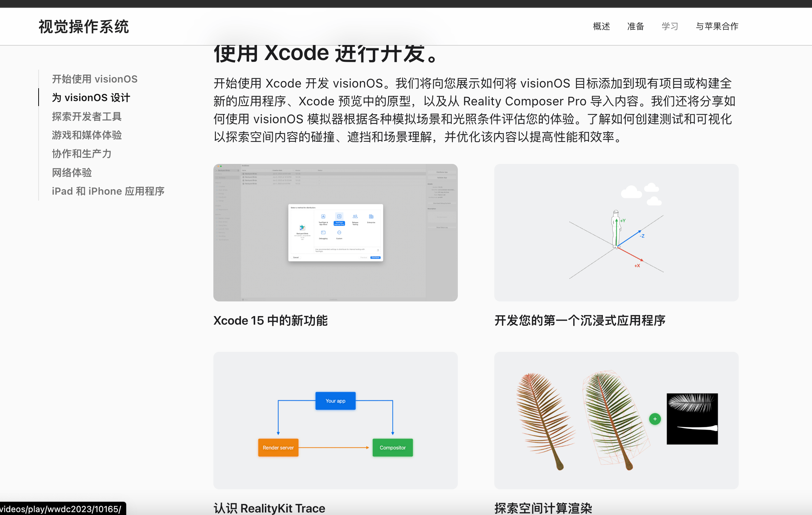
Task: Switch to the 准备 tab
Action: 635,26
